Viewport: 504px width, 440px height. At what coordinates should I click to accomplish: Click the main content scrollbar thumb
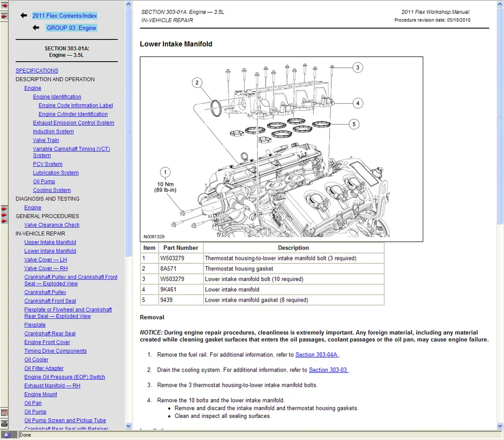tap(500, 116)
